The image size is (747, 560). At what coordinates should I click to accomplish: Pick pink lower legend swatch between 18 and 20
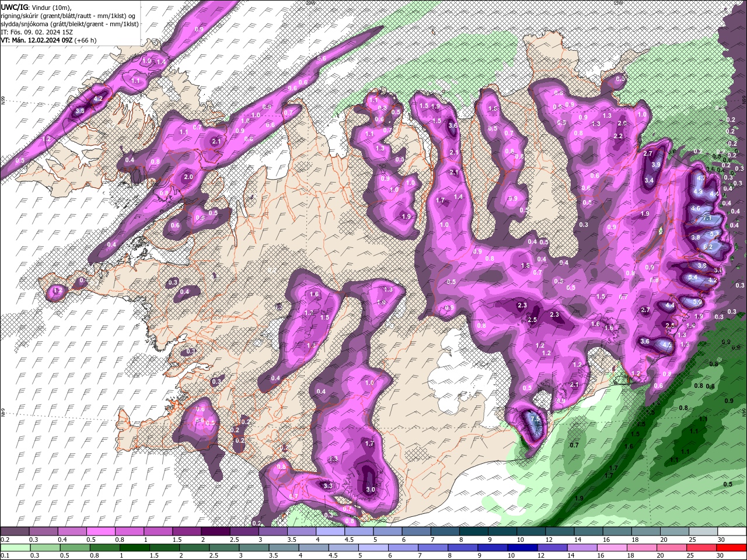tap(641, 547)
